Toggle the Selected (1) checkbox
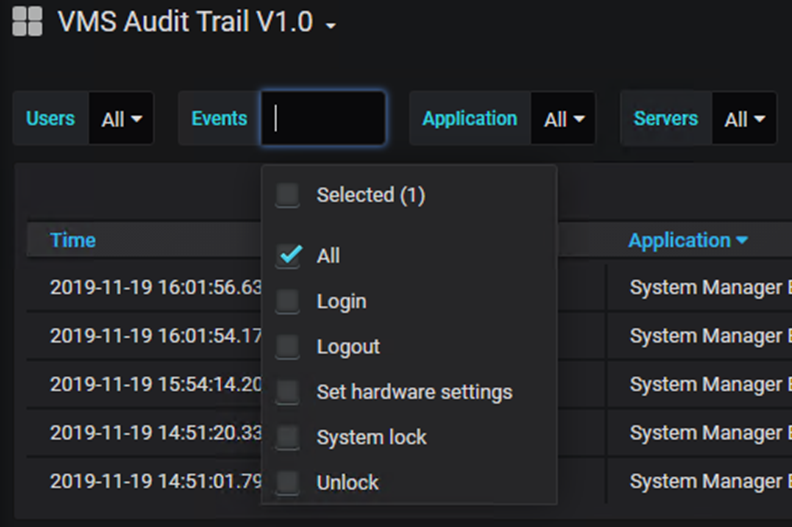The image size is (792, 527). 288,195
